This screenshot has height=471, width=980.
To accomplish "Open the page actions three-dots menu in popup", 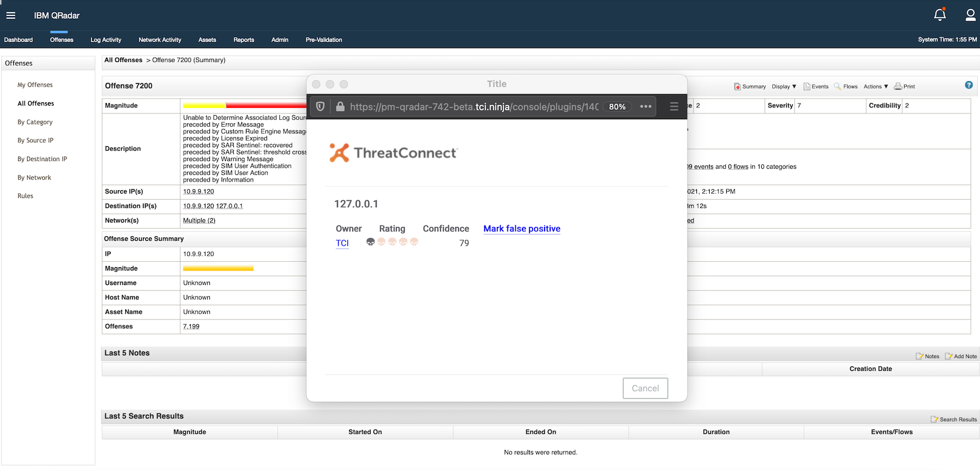I will 645,106.
